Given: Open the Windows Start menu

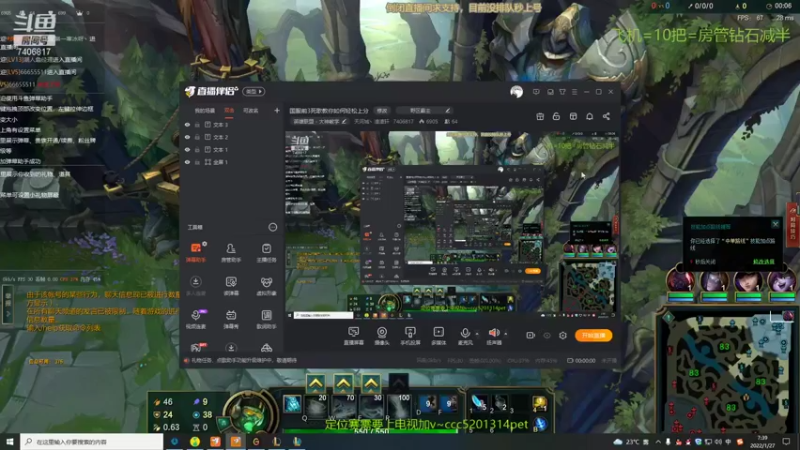Looking at the screenshot, I should coord(10,441).
